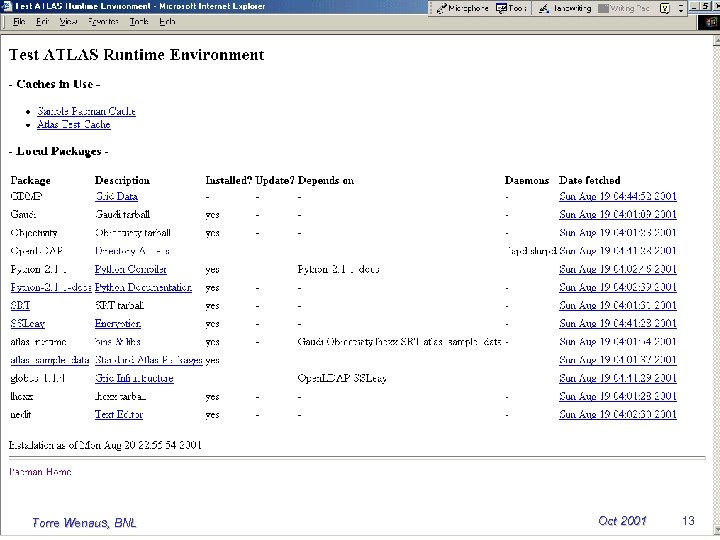Open the OpenLDAP row date fetched link
This screenshot has width=720, height=540.
click(x=618, y=251)
